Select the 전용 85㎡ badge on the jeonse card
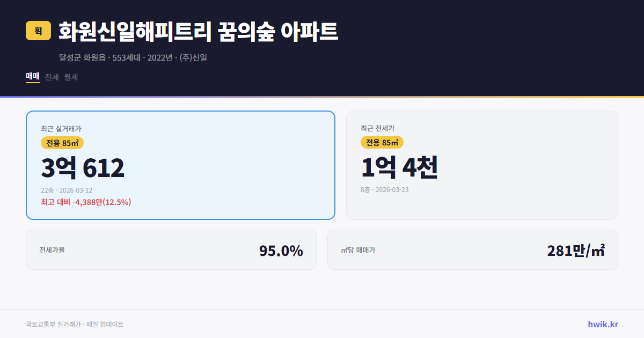Screen dimensions: 644x338 coord(382,142)
